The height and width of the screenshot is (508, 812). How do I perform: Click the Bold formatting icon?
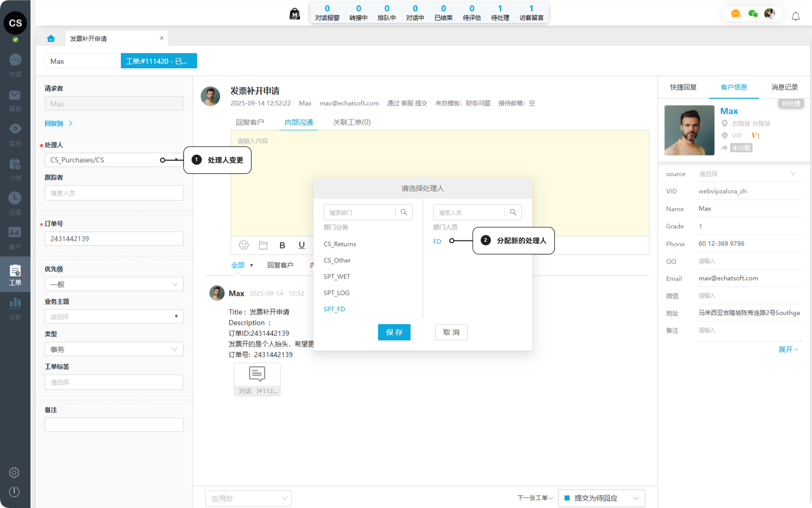(x=282, y=245)
